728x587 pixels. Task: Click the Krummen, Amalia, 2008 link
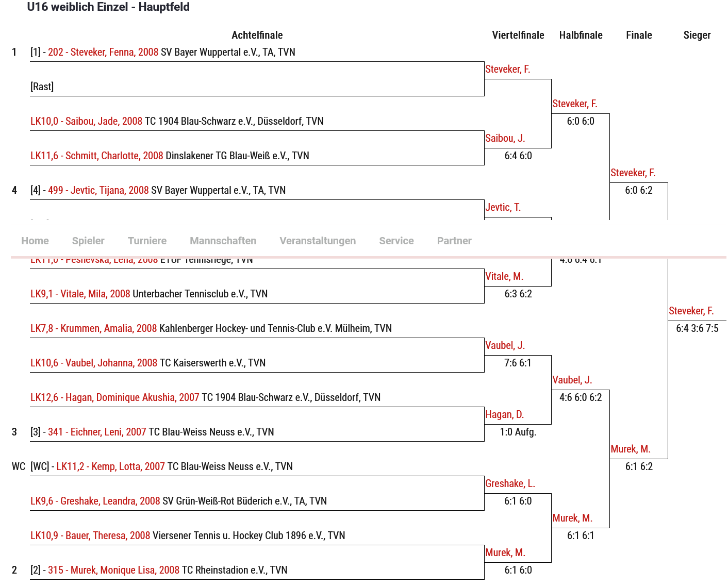click(x=93, y=328)
